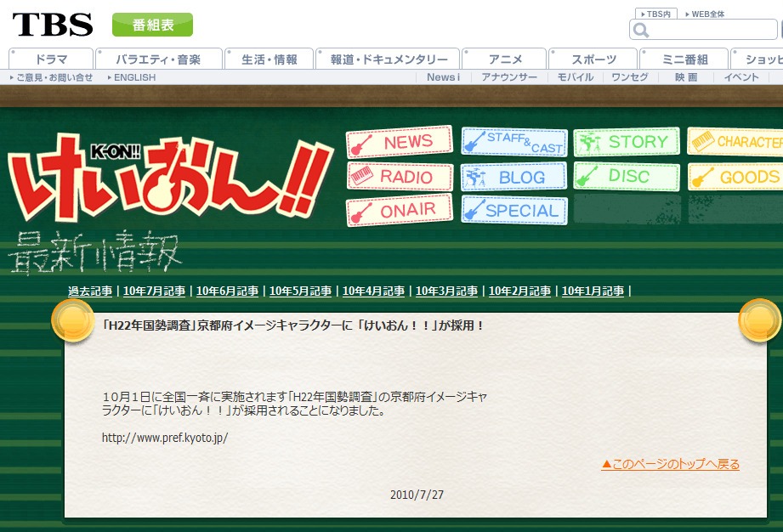The image size is (783, 532).
Task: Open the アニメ category tab
Action: tap(504, 59)
